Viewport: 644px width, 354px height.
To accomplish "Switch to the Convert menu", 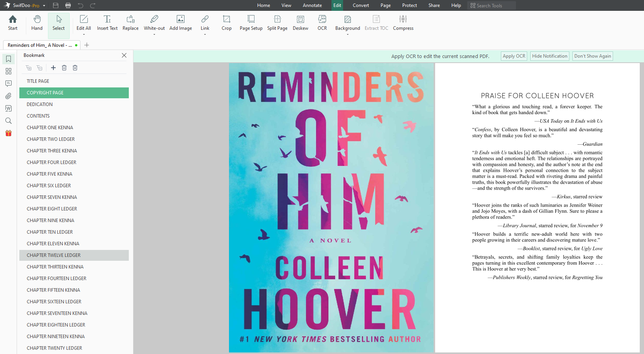I will 361,5.
